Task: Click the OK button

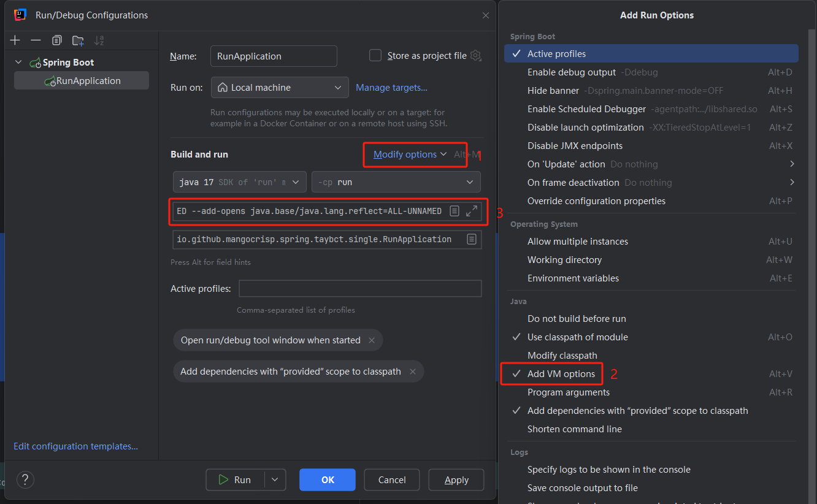Action: (328, 480)
